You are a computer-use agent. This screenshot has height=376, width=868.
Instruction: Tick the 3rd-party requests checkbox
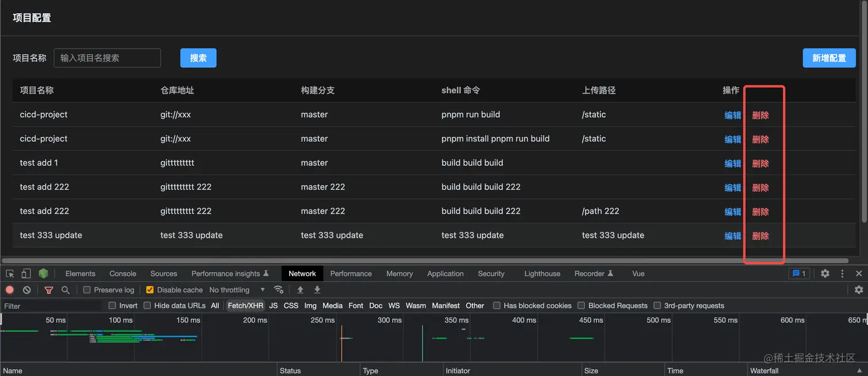tap(657, 305)
